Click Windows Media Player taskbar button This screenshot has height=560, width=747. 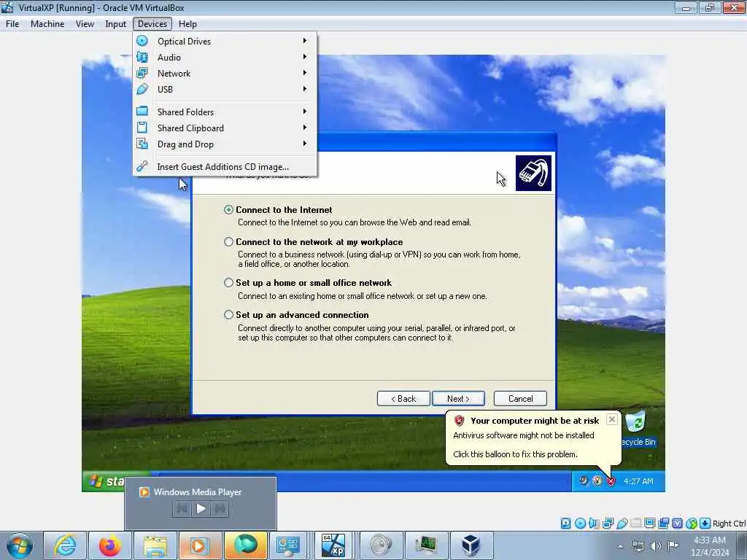pos(200,545)
